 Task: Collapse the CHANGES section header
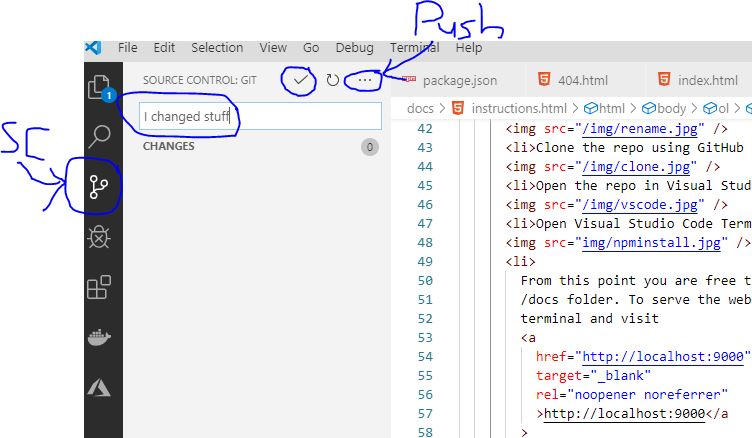coord(169,146)
